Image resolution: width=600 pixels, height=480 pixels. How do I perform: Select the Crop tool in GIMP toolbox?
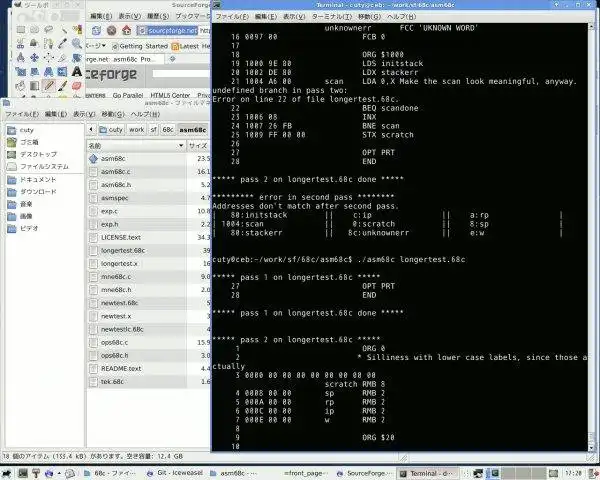(x=63, y=57)
